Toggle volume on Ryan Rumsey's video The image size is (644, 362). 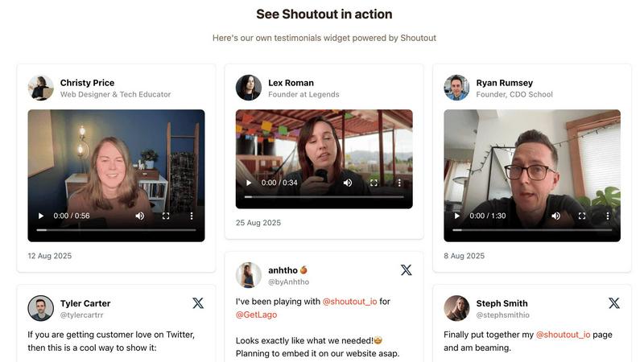[x=555, y=216]
